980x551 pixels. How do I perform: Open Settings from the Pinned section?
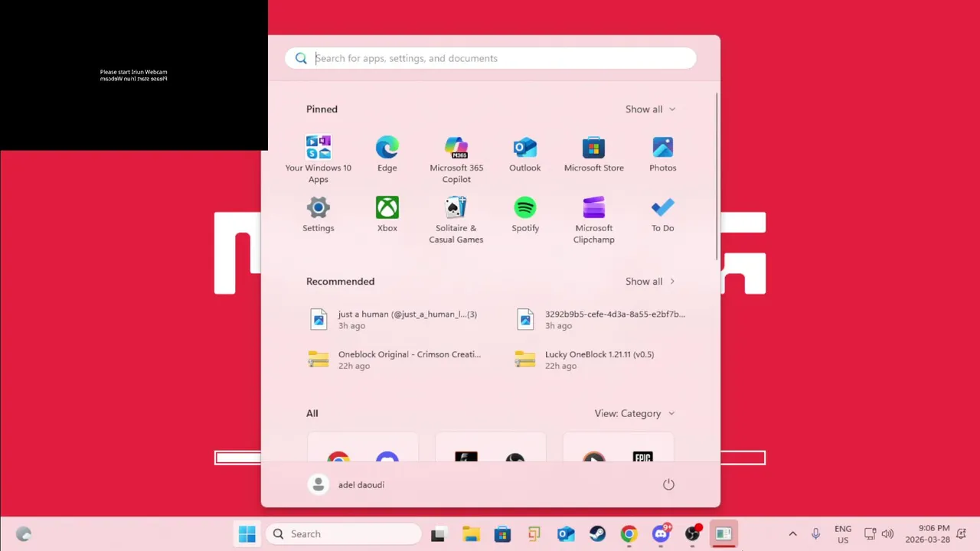318,214
